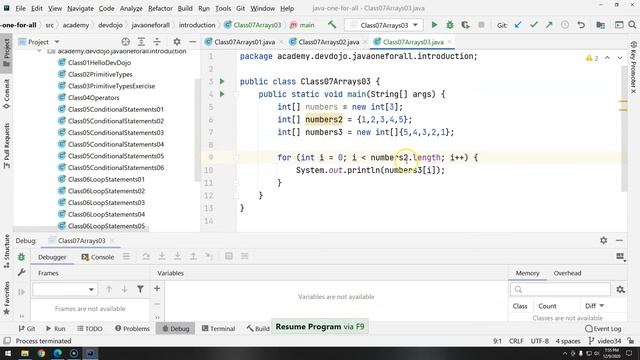Switch to the Console tab

pyautogui.click(x=98, y=257)
